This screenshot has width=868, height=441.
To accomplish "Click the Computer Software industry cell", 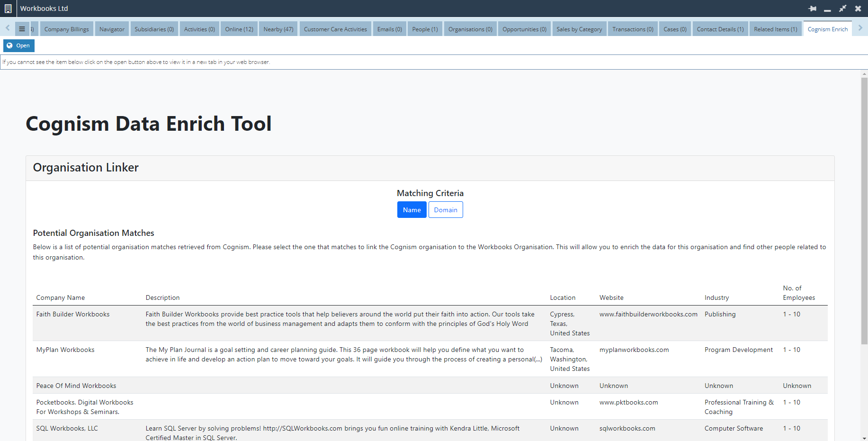I will [x=734, y=428].
